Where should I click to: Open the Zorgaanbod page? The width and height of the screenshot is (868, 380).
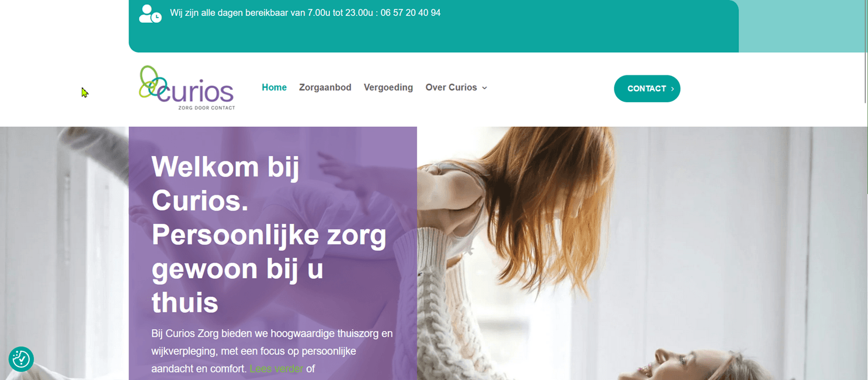[x=325, y=88]
